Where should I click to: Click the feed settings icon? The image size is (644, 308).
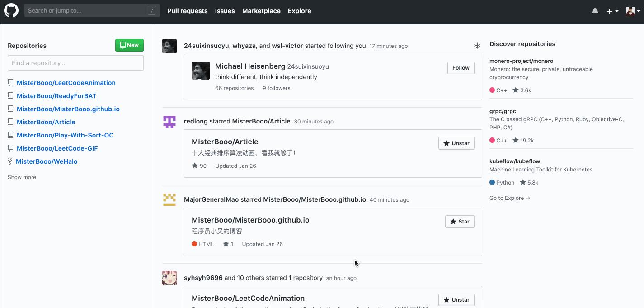coord(477,45)
